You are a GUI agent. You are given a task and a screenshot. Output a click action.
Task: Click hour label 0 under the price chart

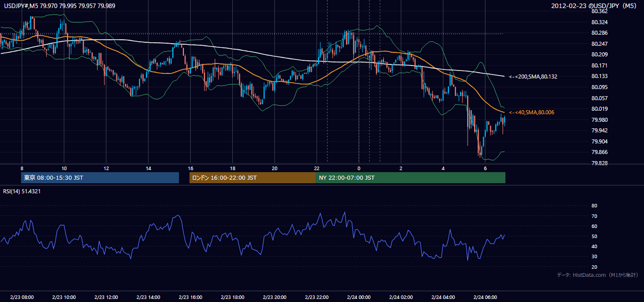click(359, 168)
